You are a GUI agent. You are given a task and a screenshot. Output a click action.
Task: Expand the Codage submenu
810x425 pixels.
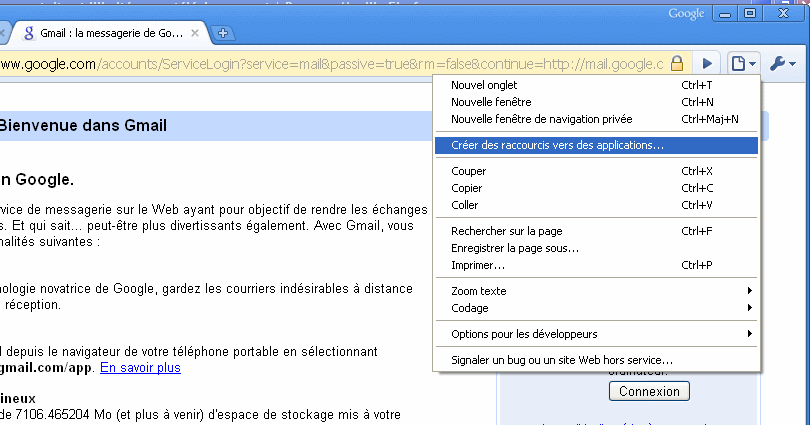pos(597,308)
